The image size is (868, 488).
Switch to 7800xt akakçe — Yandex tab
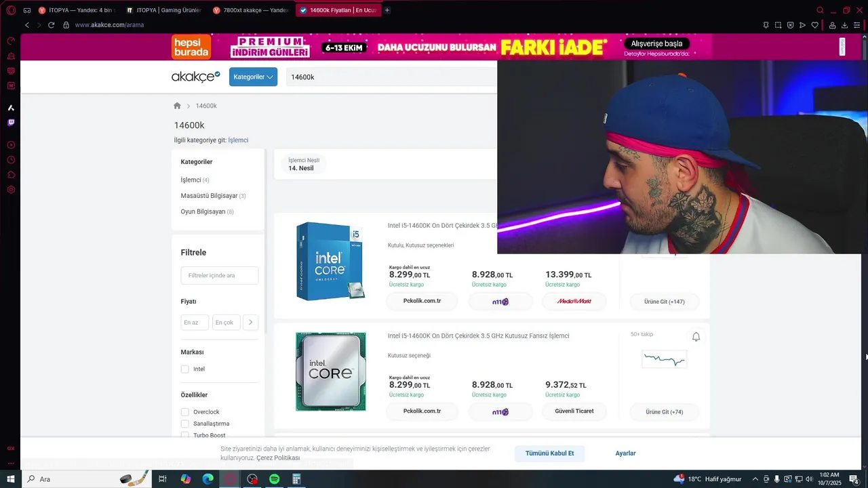[250, 10]
